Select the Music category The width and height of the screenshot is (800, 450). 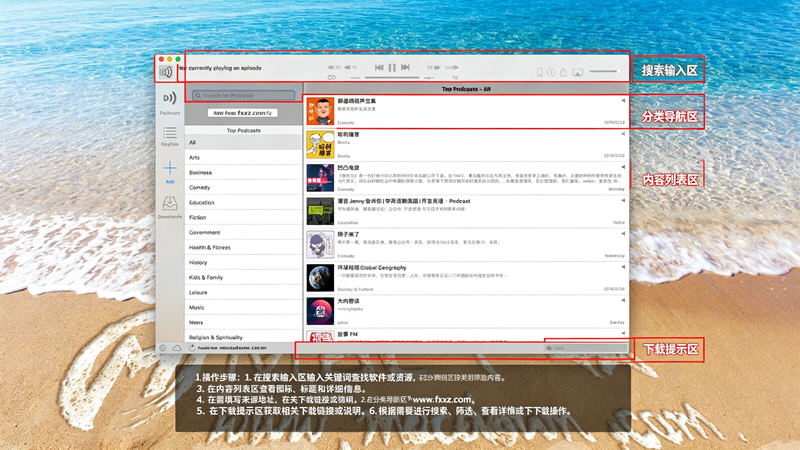click(243, 307)
